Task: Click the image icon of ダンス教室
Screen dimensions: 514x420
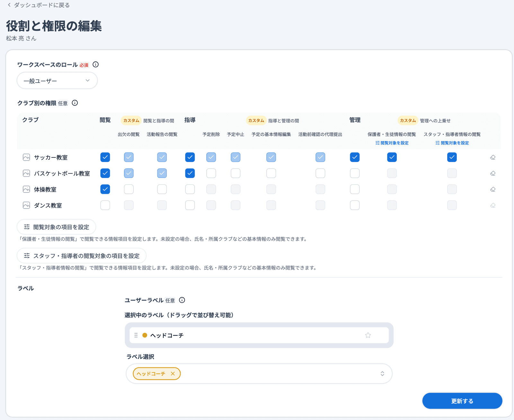Action: (26, 205)
